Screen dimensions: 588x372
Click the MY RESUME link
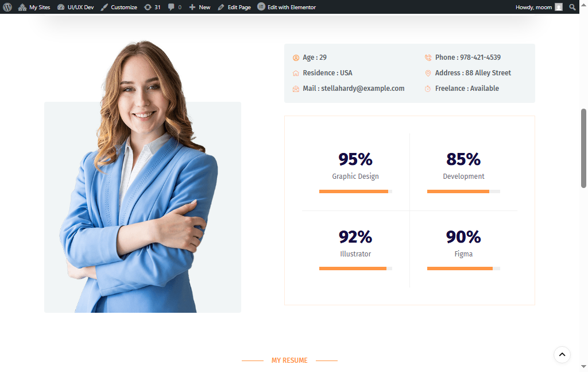pos(289,361)
